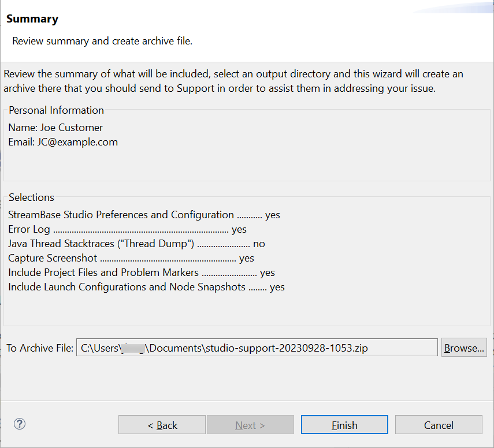Open the Browse... file chooser
The width and height of the screenshot is (494, 448).
click(464, 348)
